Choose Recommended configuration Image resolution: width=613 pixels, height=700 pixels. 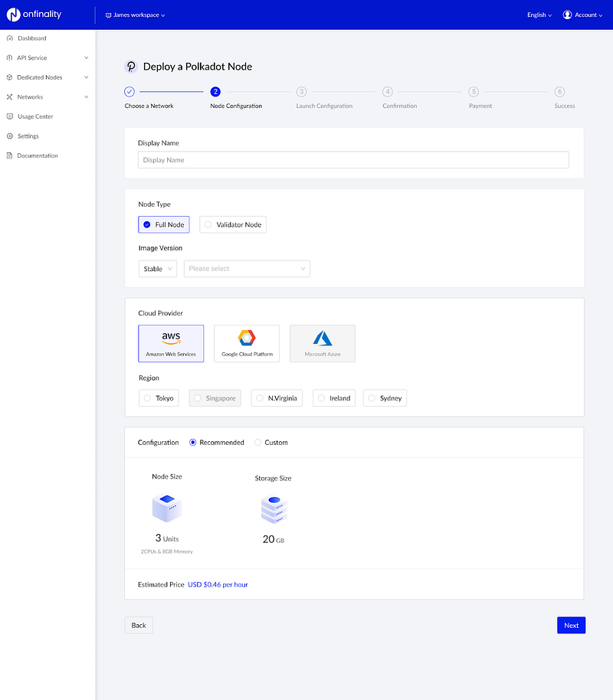pyautogui.click(x=217, y=443)
